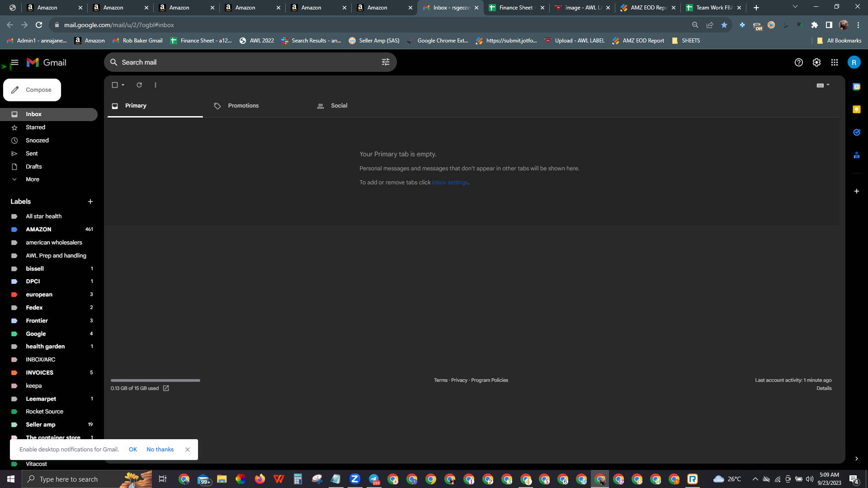Open the AMAZON label
868x488 pixels.
(49, 230)
